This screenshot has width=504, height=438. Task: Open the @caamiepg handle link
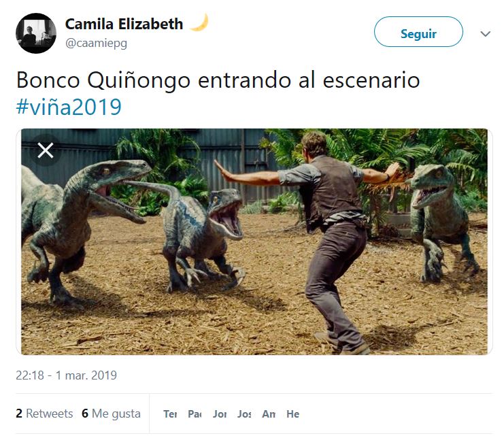tap(96, 43)
